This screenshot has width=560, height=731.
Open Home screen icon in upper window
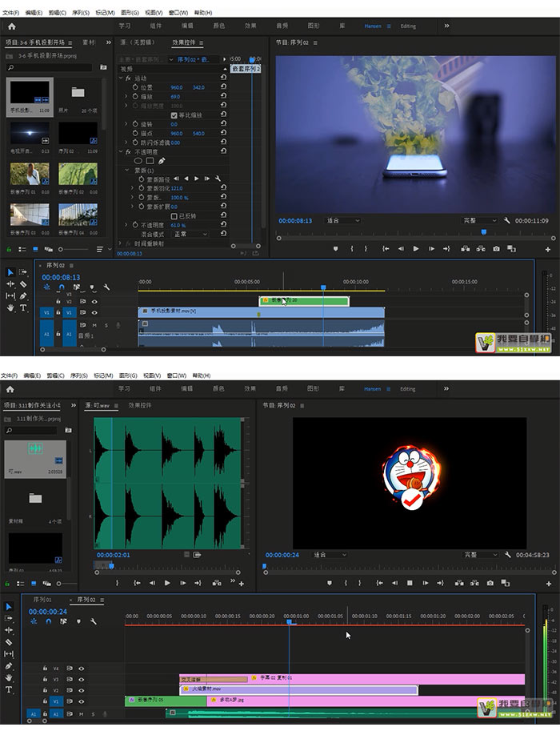pyautogui.click(x=12, y=26)
